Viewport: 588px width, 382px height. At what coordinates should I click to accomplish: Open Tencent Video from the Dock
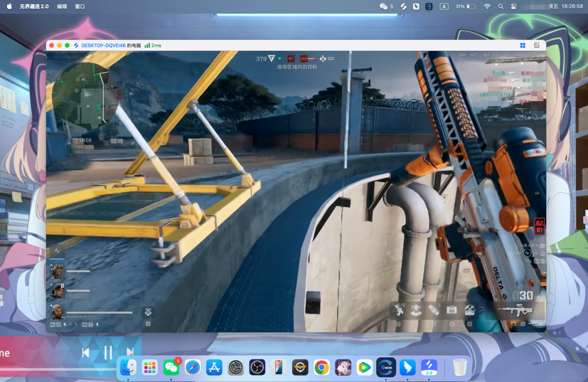(365, 368)
